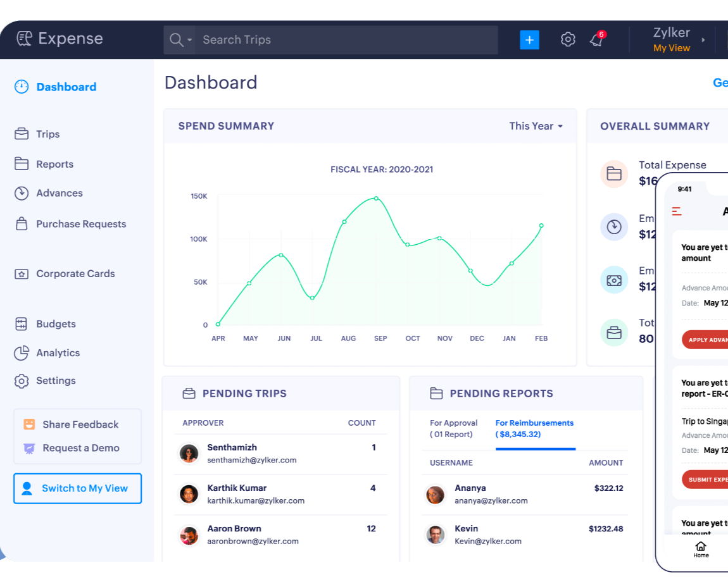Open settings via the top bar gear icon

click(568, 40)
